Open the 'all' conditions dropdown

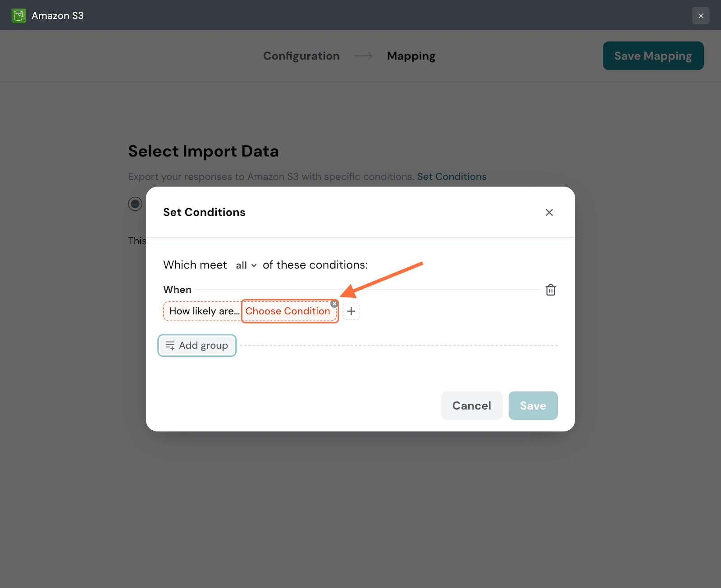coord(246,265)
